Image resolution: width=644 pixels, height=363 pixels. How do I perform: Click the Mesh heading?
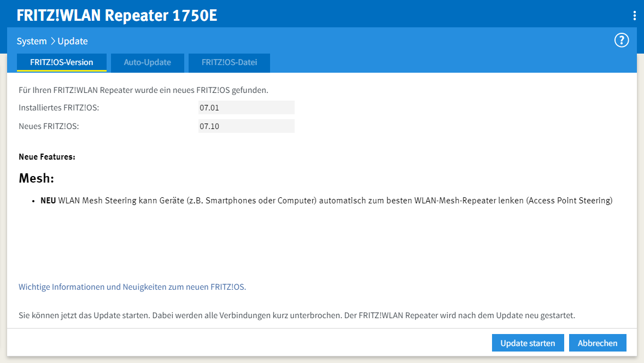(x=36, y=178)
